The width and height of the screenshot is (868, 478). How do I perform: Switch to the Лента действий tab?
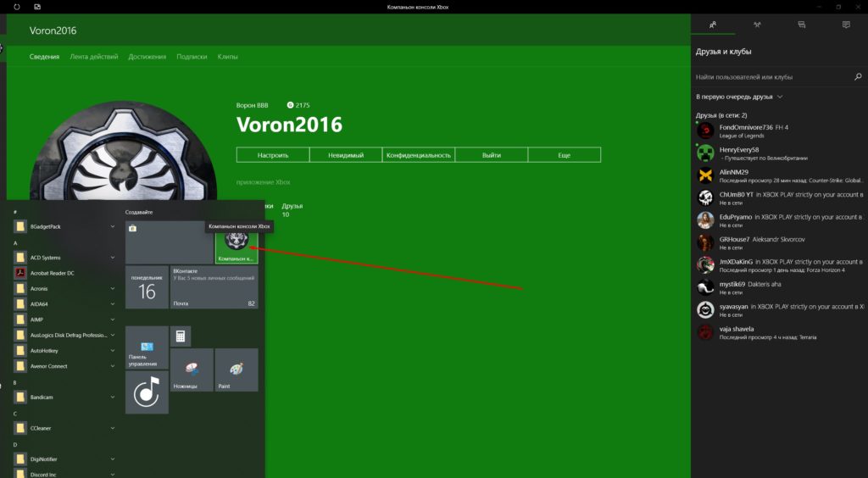(x=93, y=57)
